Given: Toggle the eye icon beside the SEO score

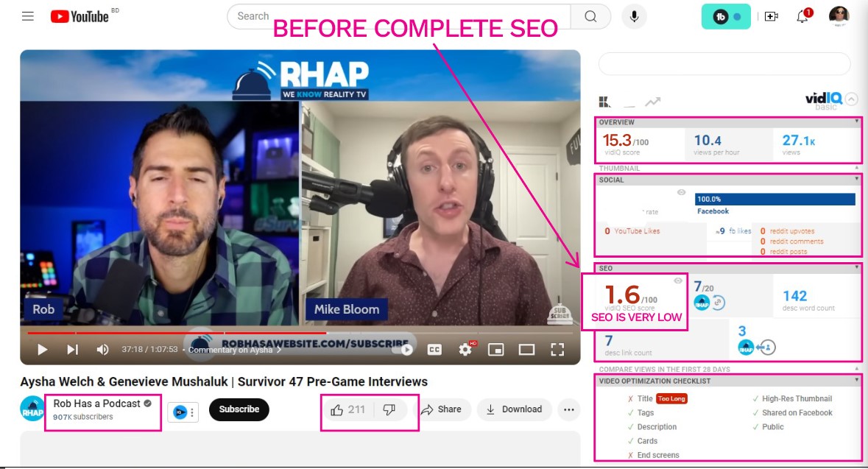Looking at the screenshot, I should tap(678, 281).
